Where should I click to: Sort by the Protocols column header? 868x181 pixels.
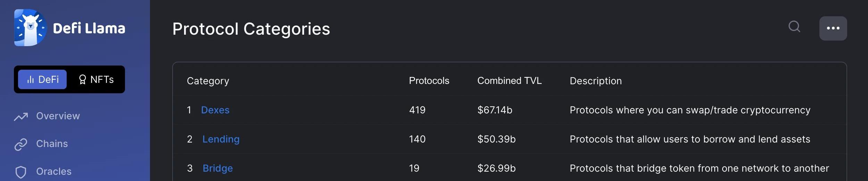pos(429,81)
